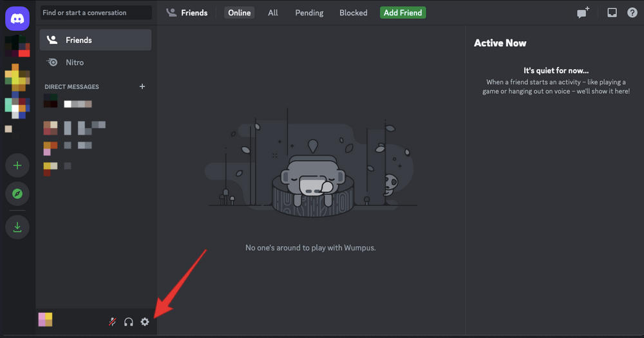Open the first direct message with dark avatar
Image resolution: width=644 pixels, height=338 pixels.
pyautogui.click(x=95, y=102)
